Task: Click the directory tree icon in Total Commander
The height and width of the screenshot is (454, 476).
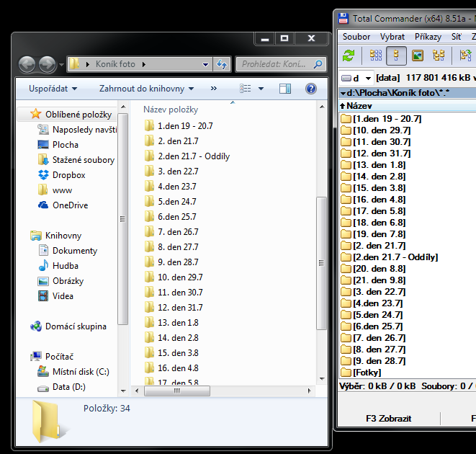Action: [439, 55]
